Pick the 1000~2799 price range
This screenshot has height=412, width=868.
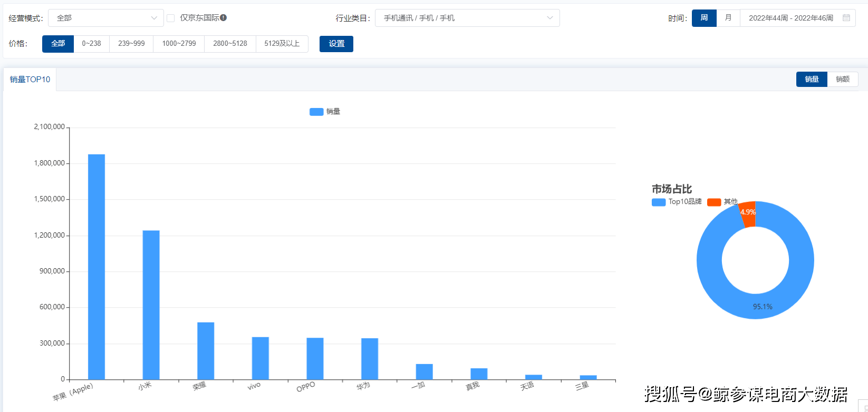179,44
